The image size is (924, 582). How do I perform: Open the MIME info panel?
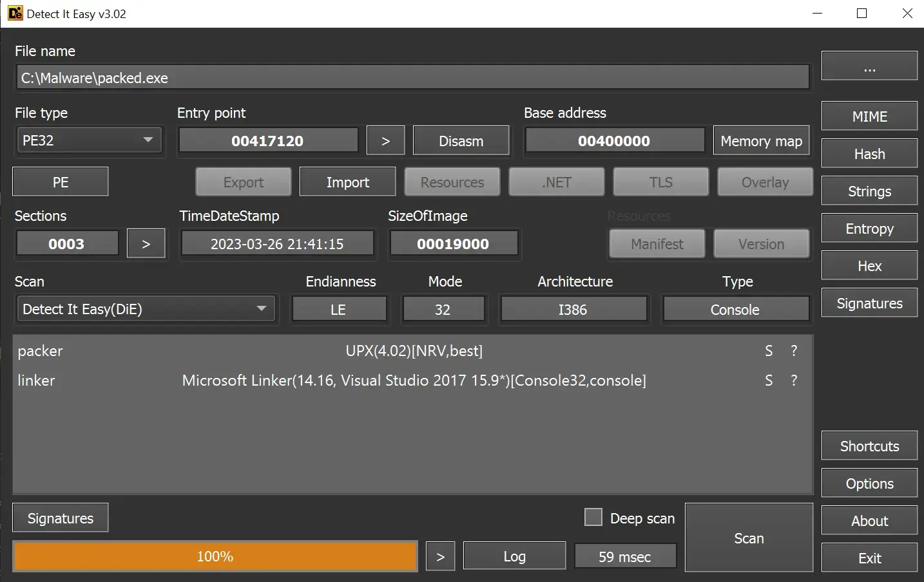(869, 117)
